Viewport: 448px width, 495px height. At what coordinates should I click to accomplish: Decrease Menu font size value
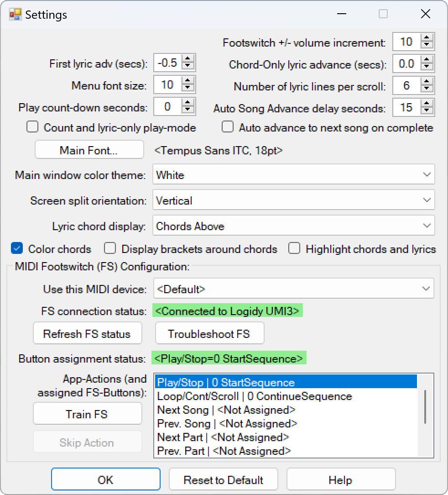coord(188,88)
